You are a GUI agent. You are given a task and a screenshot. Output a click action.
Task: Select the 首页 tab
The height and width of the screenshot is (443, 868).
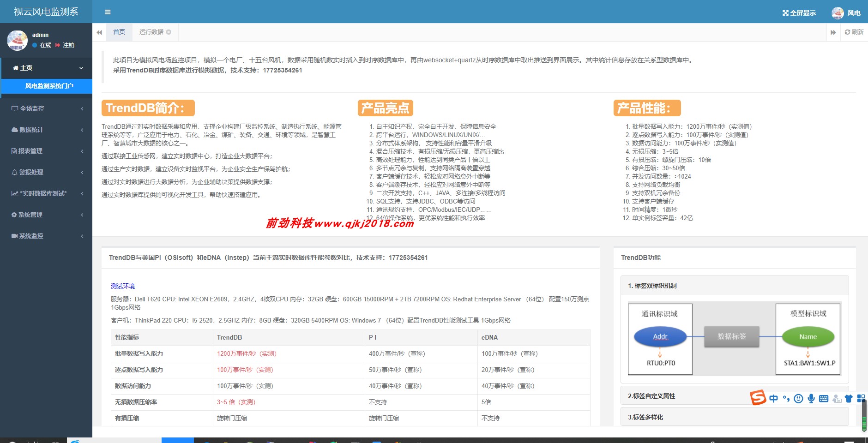[x=119, y=32]
